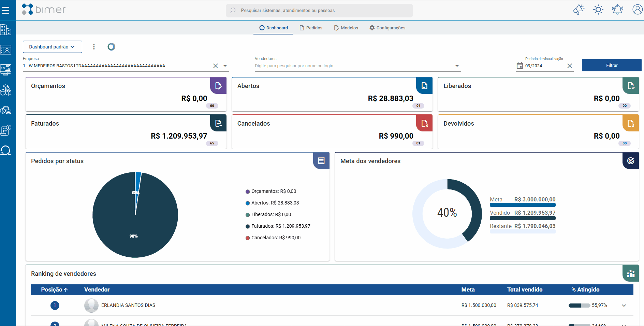The height and width of the screenshot is (326, 644).
Task: Open the notifications bell icon
Action: 617,10
